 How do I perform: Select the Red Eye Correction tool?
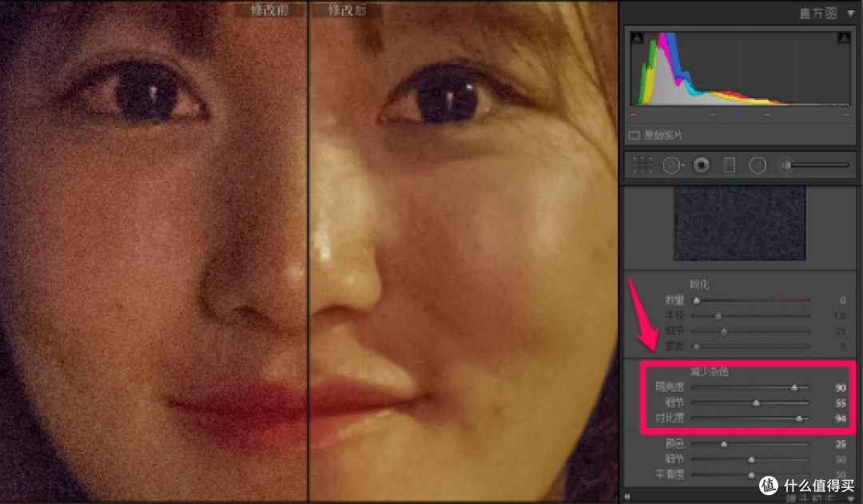[x=702, y=165]
